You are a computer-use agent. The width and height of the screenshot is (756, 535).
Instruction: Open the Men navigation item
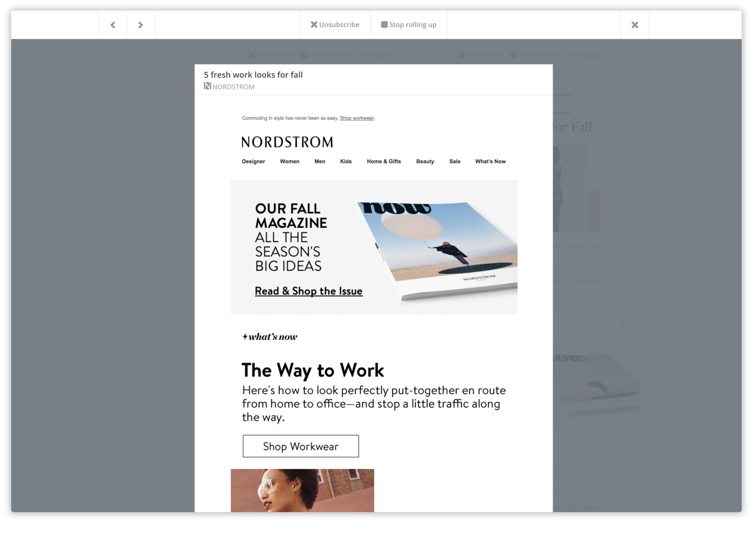pos(320,161)
